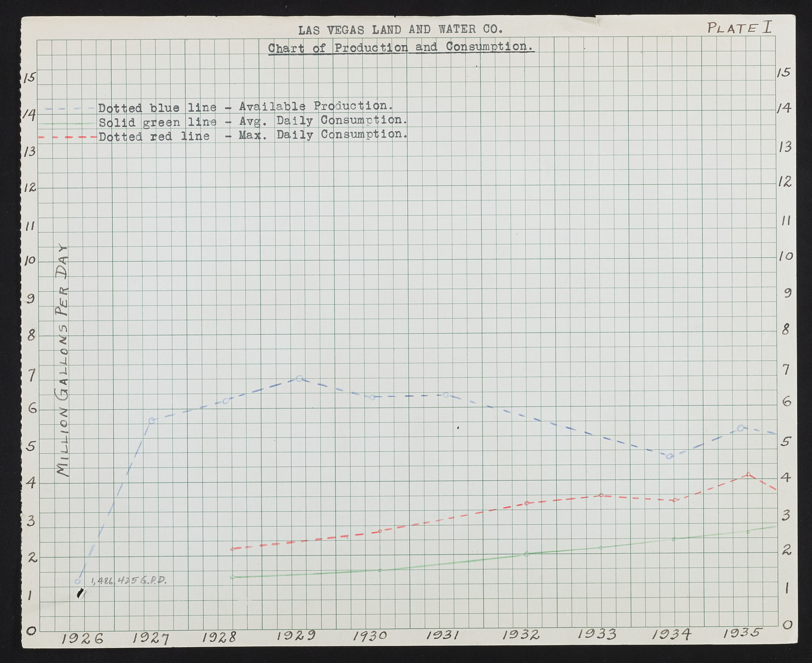Select the "Max. Daily Consumption" legend text
This screenshot has height=663, width=812.
tap(322, 135)
